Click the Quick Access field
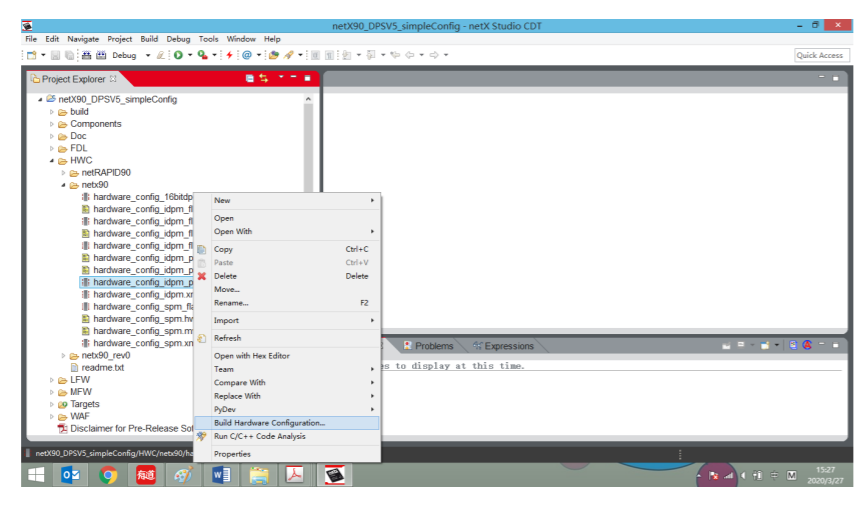 pyautogui.click(x=822, y=55)
